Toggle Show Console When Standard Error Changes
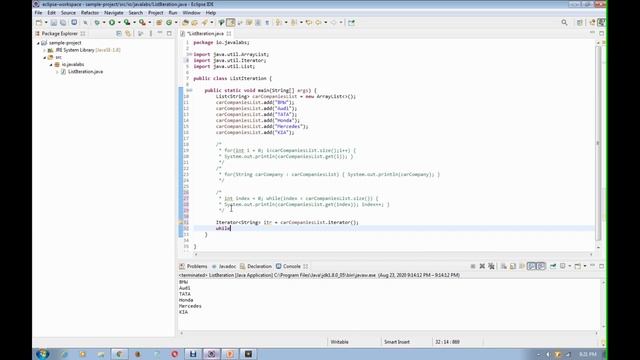The height and width of the screenshot is (360, 640). 541,266
